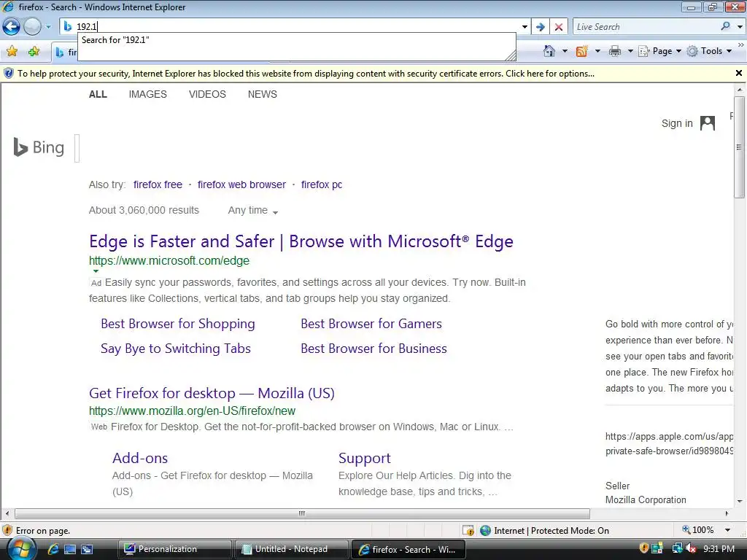Click the scroll down arrow
The image size is (747, 560).
(x=740, y=501)
